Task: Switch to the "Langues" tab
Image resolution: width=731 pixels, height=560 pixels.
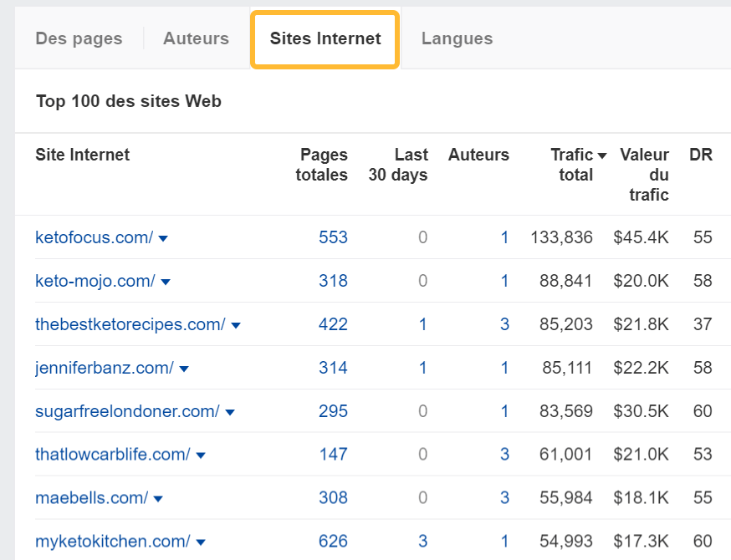Action: pyautogui.click(x=457, y=38)
